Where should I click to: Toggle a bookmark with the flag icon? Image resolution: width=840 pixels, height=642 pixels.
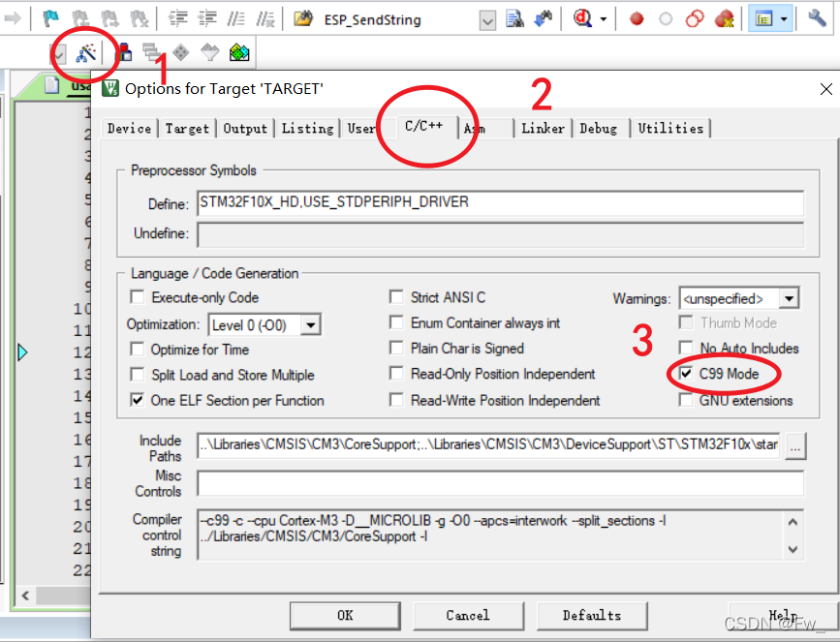pyautogui.click(x=50, y=15)
